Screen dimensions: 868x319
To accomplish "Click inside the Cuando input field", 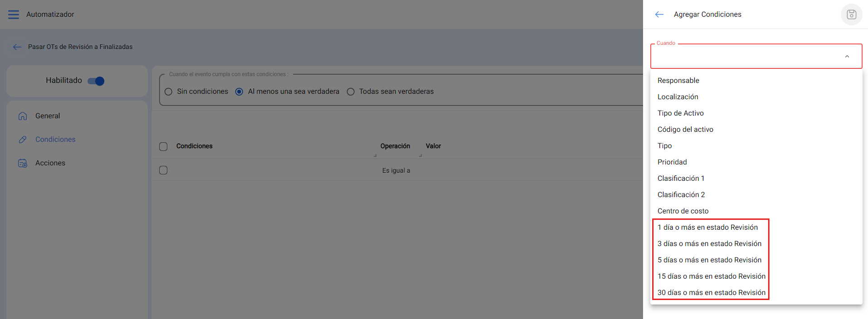I will click(744, 57).
